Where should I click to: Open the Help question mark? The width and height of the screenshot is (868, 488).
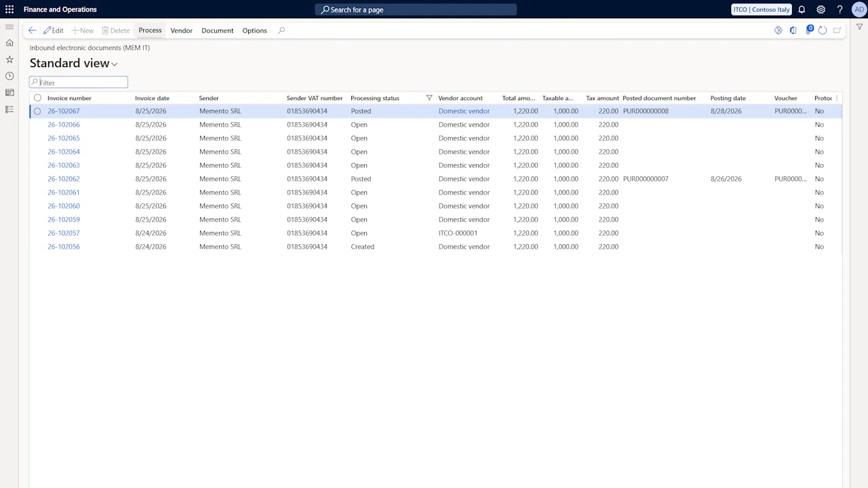(x=840, y=9)
